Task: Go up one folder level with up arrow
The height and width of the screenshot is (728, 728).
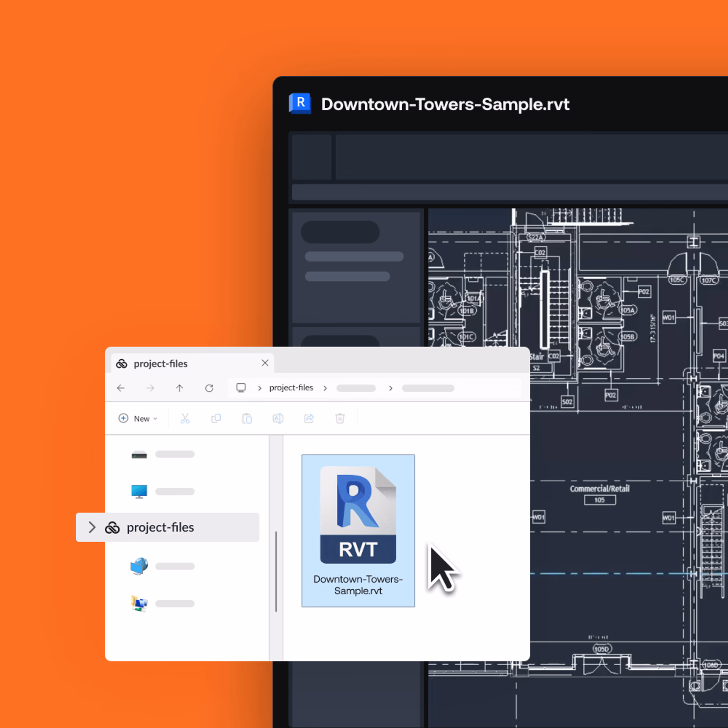Action: (180, 388)
